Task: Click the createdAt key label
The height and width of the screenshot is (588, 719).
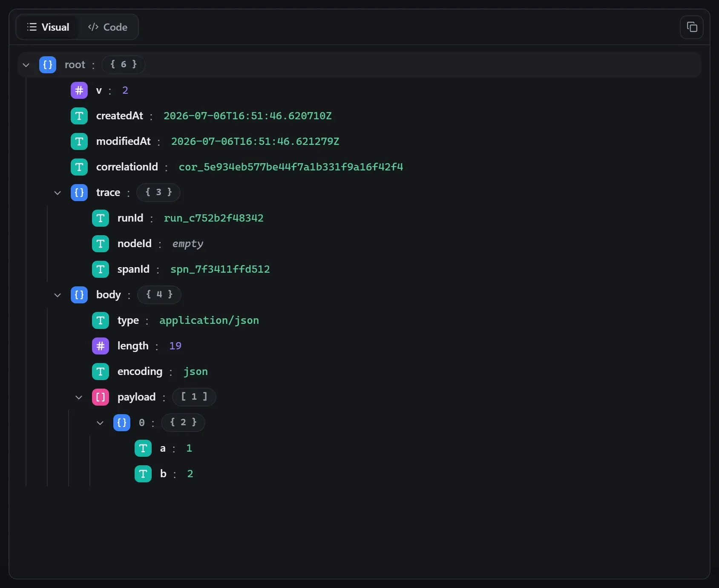Action: coord(120,116)
